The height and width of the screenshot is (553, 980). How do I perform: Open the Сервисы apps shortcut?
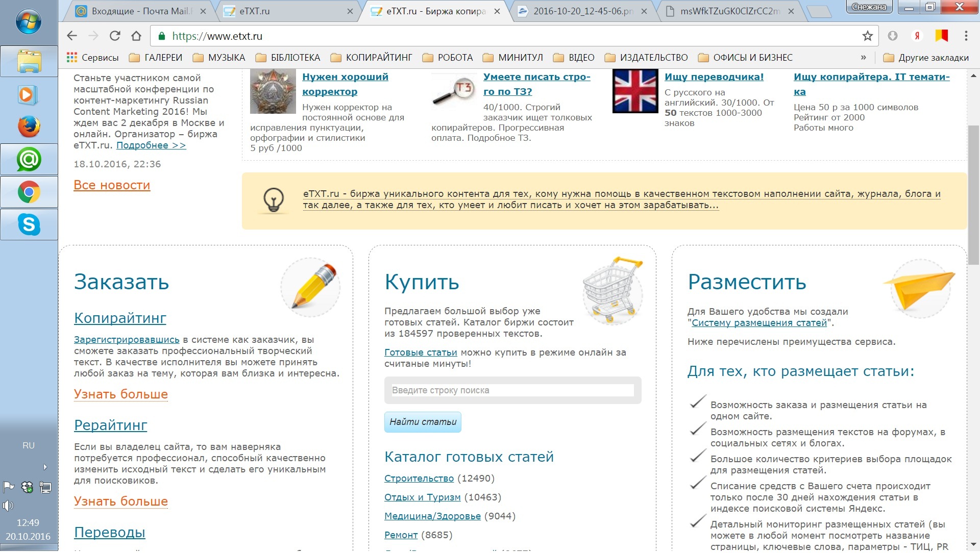click(x=92, y=58)
